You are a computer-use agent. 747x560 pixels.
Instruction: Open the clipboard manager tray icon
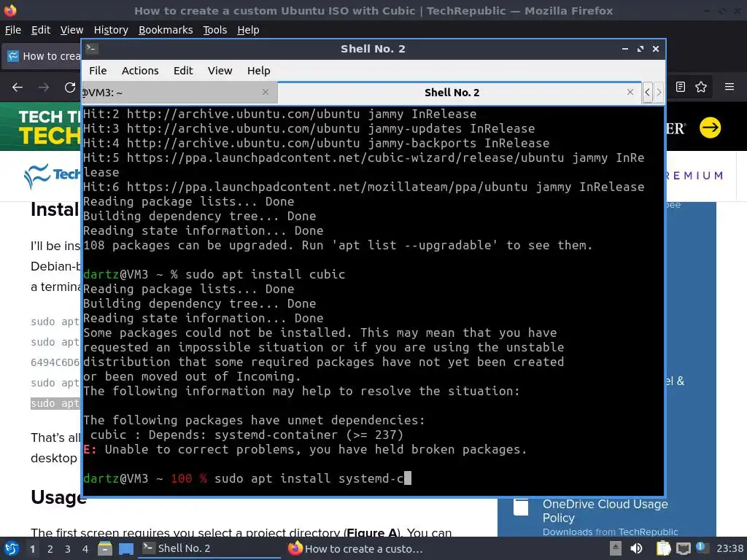tap(663, 548)
